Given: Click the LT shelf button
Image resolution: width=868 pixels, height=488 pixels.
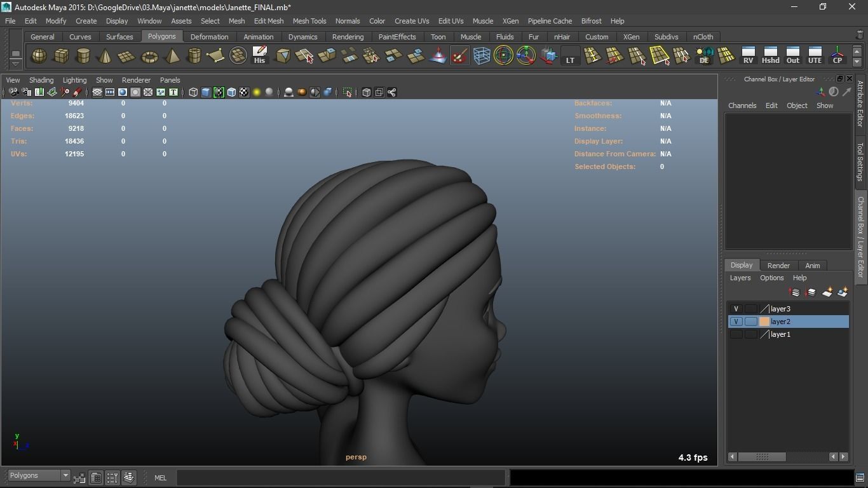Looking at the screenshot, I should coord(570,56).
